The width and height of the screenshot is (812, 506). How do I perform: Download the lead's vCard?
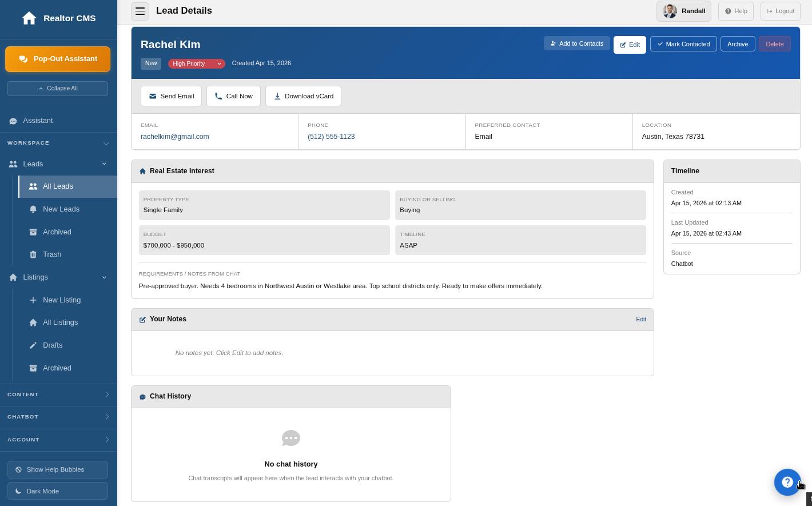pyautogui.click(x=303, y=96)
